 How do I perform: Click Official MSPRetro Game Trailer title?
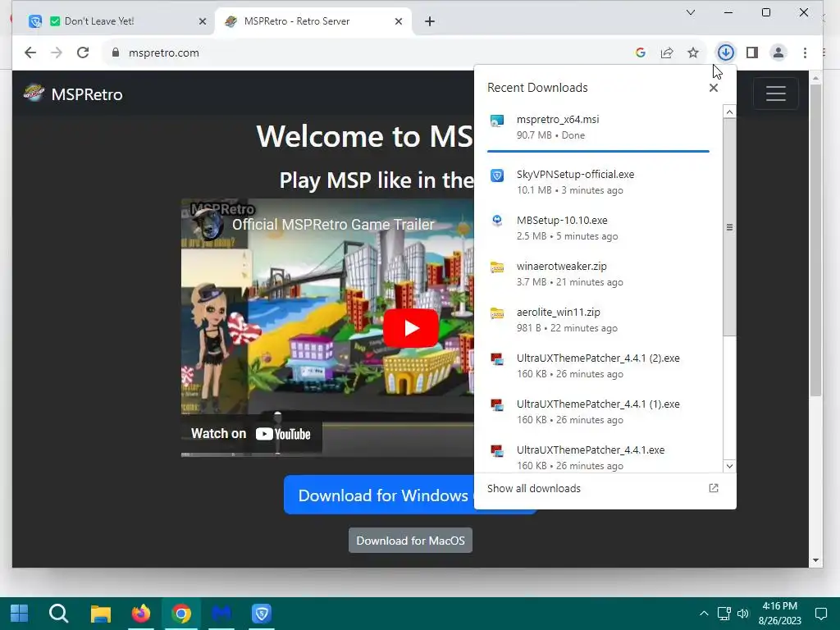[x=333, y=225]
